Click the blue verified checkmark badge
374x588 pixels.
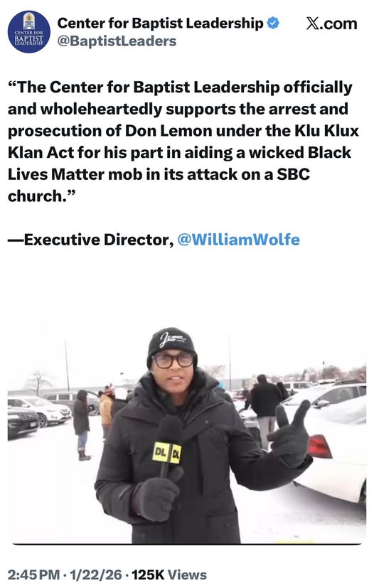tap(273, 23)
